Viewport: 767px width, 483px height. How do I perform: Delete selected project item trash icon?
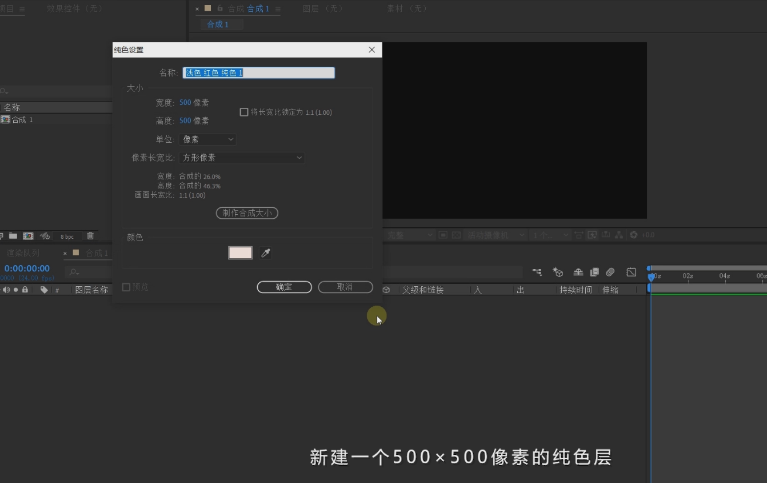tap(90, 236)
